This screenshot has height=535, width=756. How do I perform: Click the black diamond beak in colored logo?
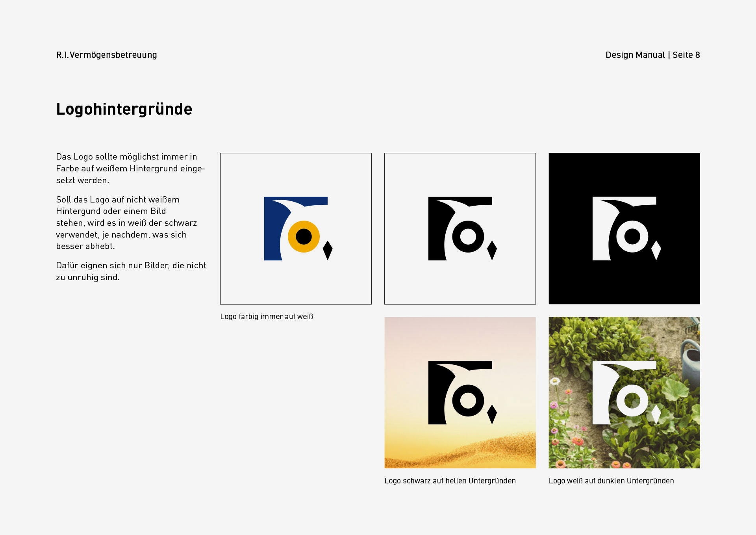[x=328, y=251]
